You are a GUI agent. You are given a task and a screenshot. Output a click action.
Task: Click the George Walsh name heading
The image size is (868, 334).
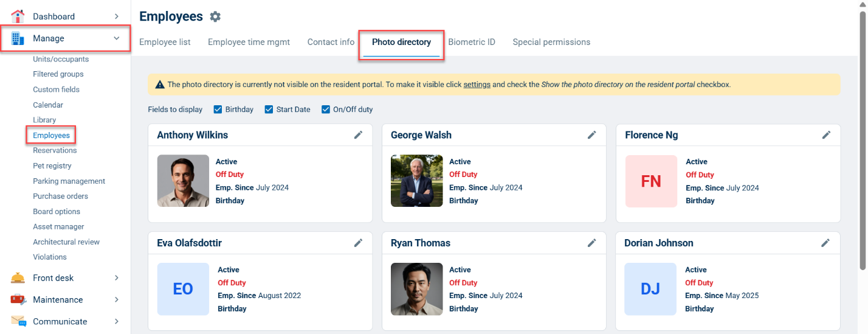point(421,135)
